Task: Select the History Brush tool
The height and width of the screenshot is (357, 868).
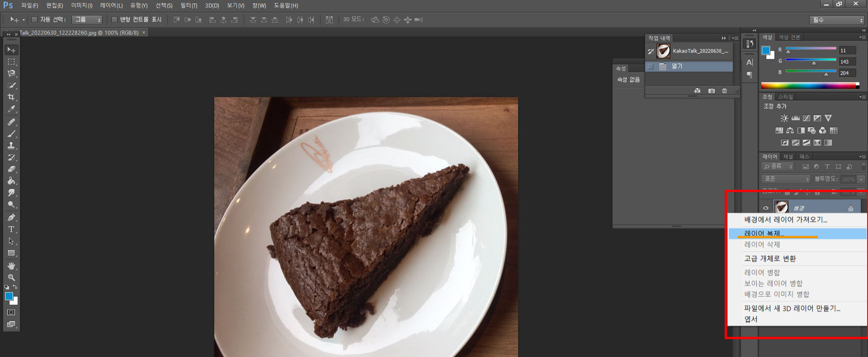Action: (11, 157)
